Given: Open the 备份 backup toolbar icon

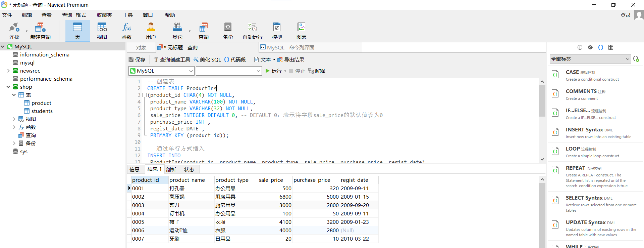Looking at the screenshot, I should coord(228,31).
